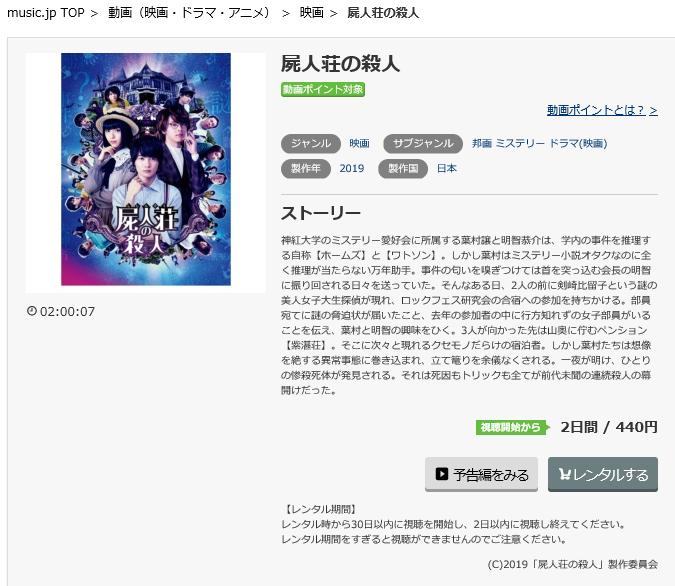Open the ドラマ(映画) subgenre link

[x=578, y=143]
